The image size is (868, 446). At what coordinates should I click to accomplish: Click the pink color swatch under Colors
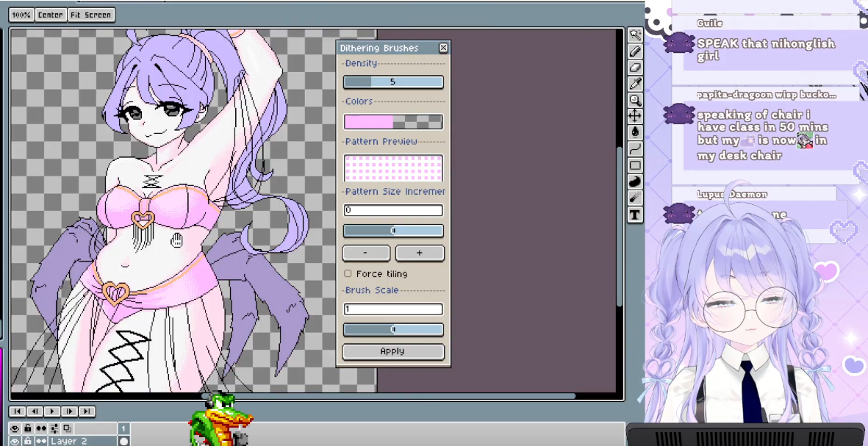[x=368, y=122]
